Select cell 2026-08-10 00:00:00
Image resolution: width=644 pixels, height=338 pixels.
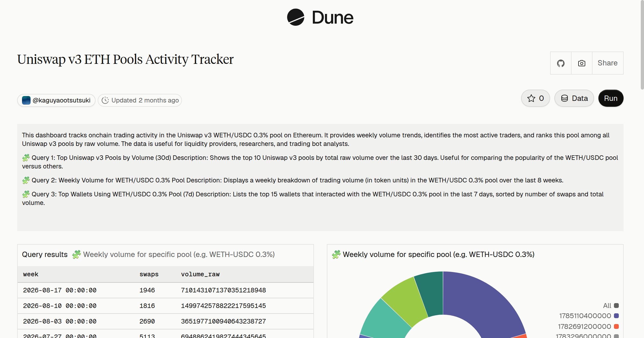pos(60,306)
